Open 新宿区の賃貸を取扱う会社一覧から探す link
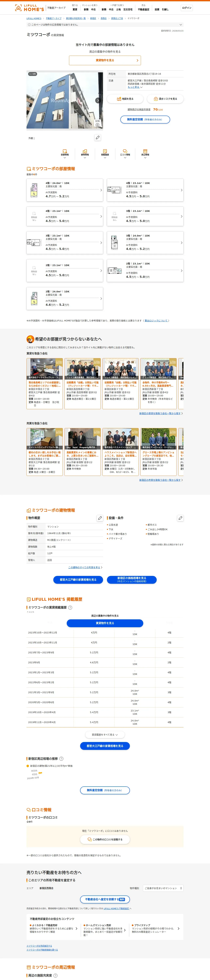The width and height of the screenshot is (210, 980). 160,413
